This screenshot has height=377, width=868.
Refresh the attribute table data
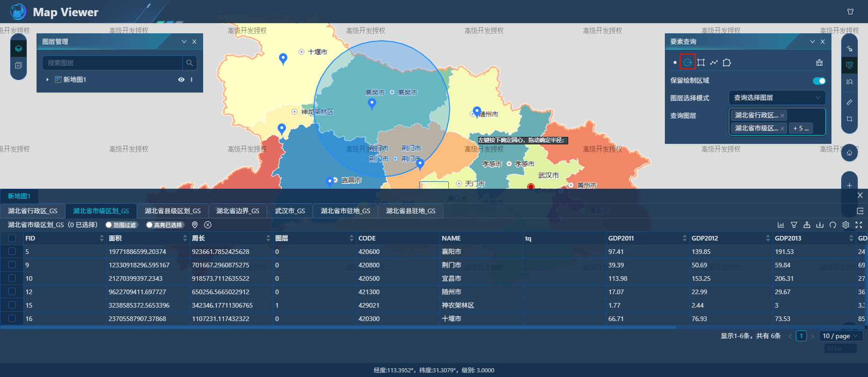pos(833,225)
